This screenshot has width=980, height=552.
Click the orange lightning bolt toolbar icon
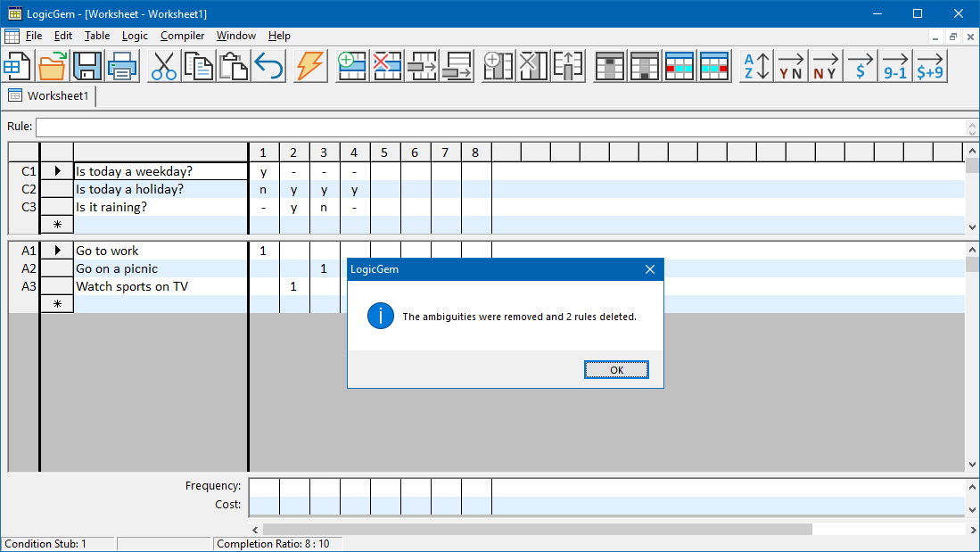[x=310, y=66]
